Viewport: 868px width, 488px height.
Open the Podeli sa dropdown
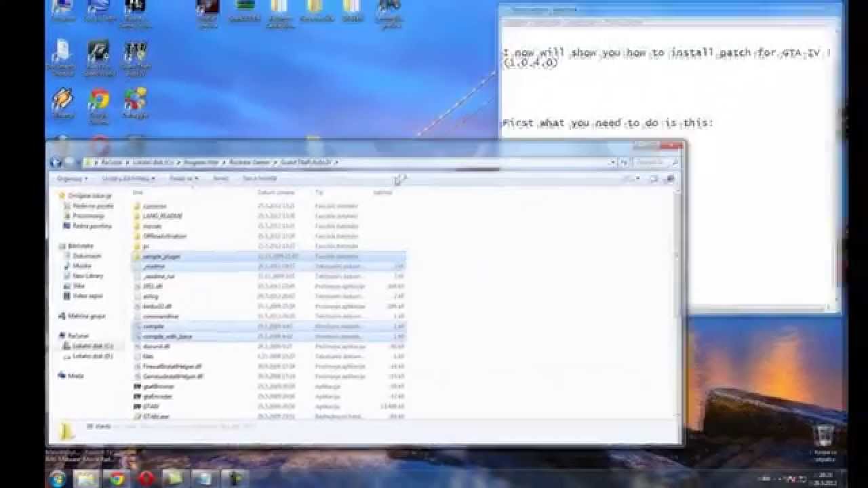(x=183, y=179)
